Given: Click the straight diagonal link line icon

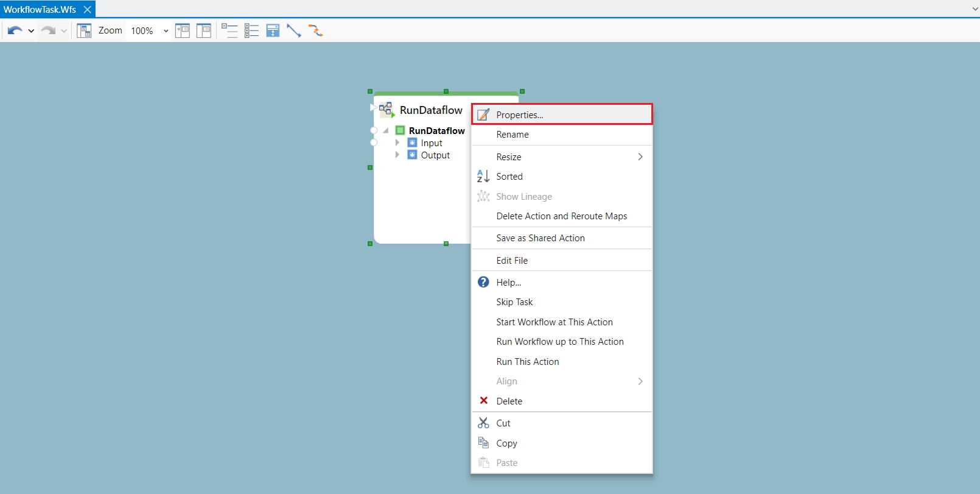Looking at the screenshot, I should click(x=294, y=30).
